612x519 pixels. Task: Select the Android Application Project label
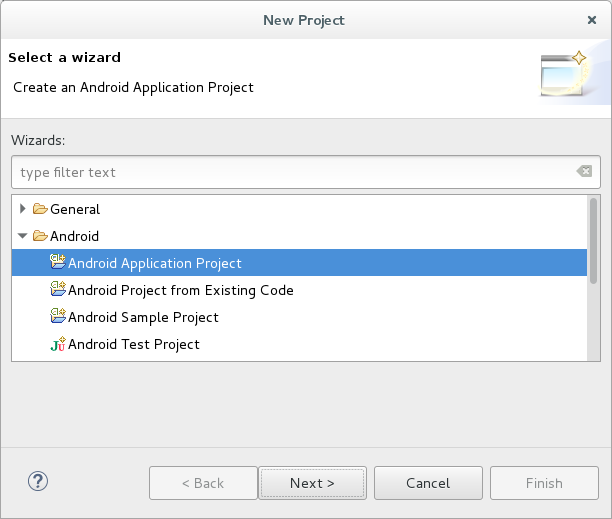point(155,263)
